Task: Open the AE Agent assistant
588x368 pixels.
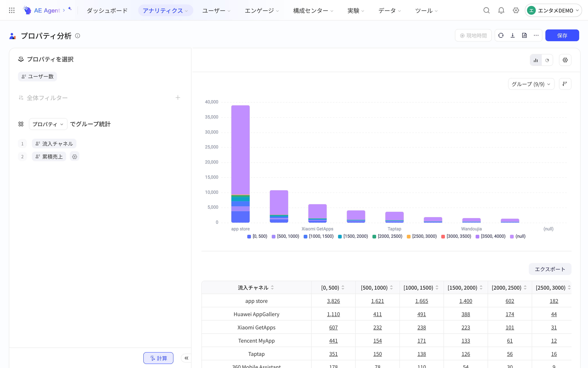Action: (47, 10)
